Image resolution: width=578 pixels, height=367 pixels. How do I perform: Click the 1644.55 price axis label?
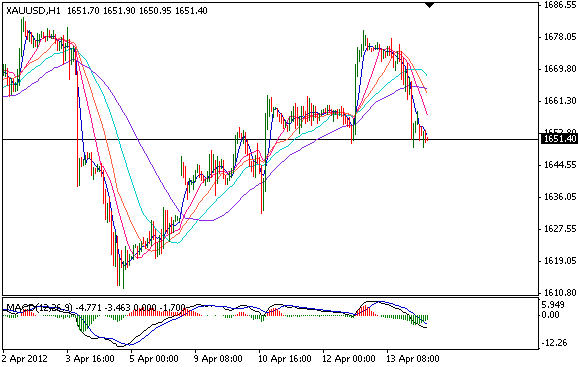[560, 164]
